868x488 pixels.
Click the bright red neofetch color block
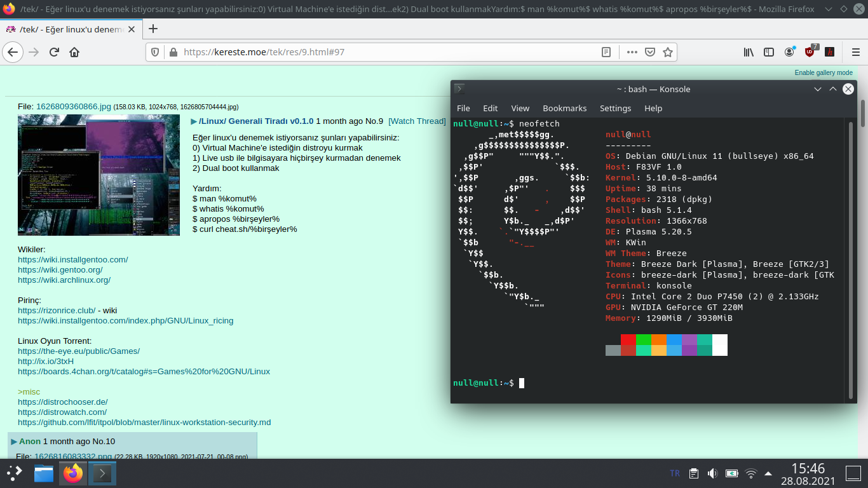628,339
